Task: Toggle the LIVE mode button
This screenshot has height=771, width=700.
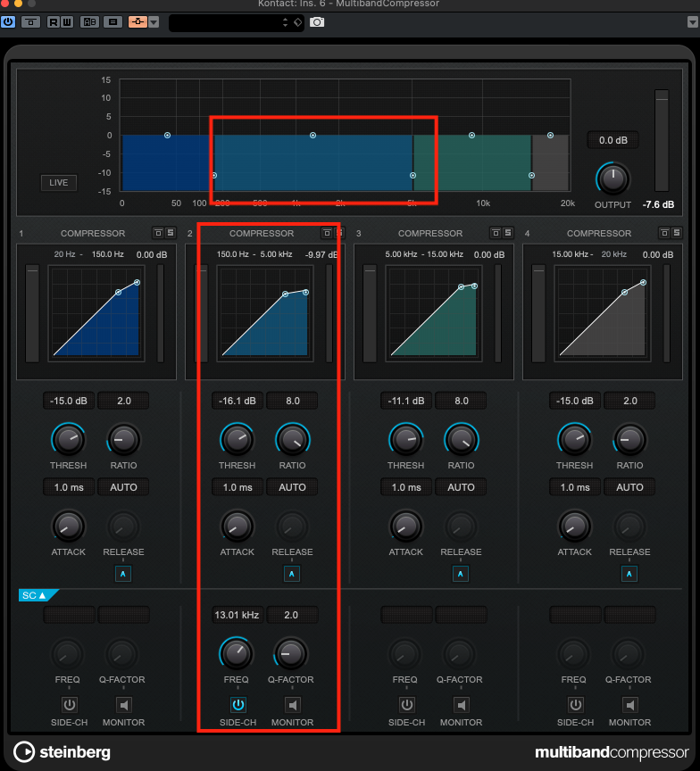Action: [59, 182]
